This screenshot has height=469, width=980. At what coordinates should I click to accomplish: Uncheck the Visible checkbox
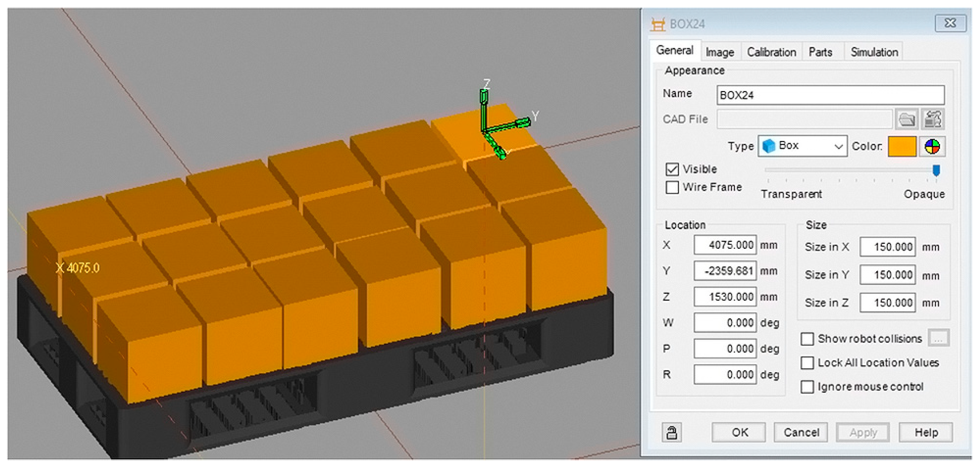672,169
